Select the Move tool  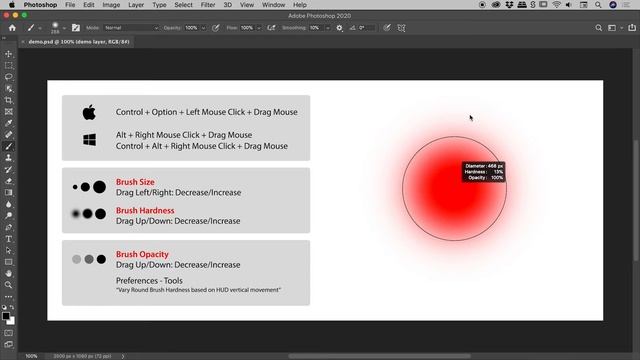[9, 54]
